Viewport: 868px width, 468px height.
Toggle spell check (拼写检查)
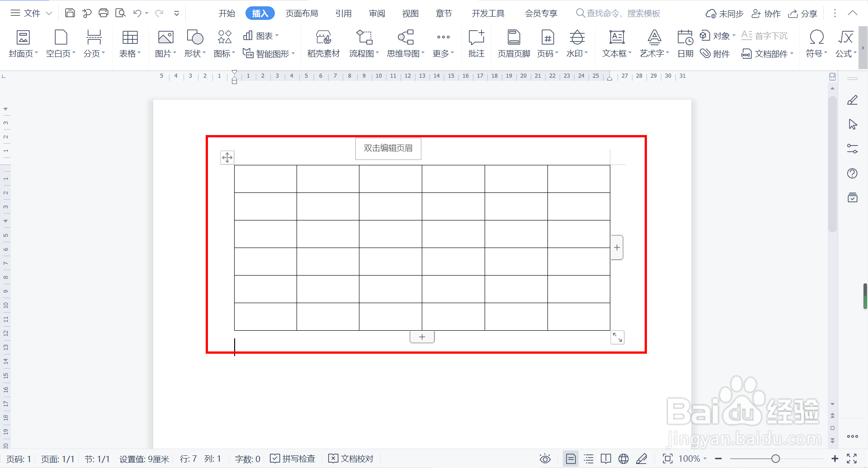(292, 459)
